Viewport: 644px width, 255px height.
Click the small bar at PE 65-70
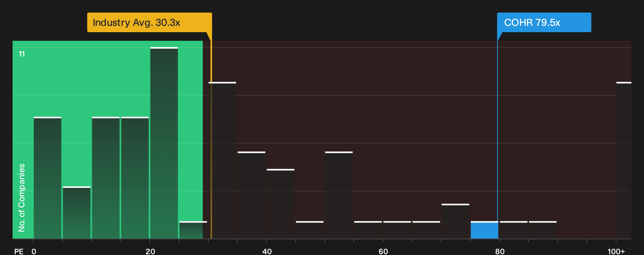[426, 230]
